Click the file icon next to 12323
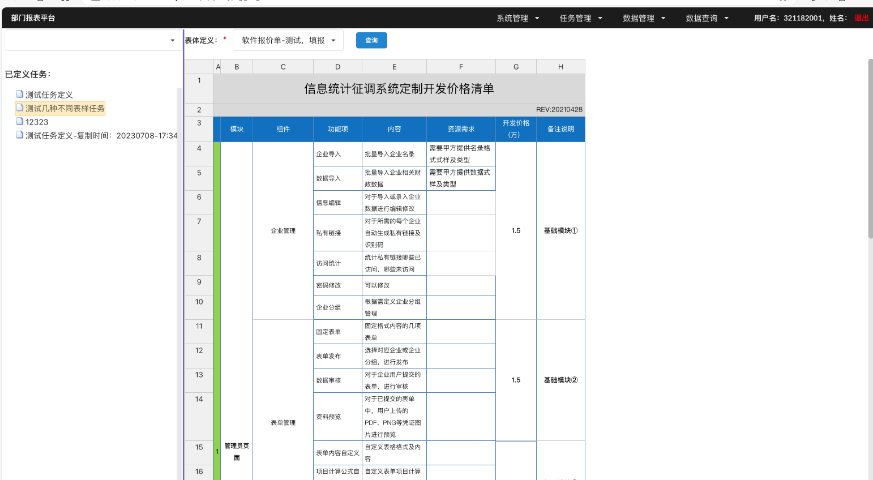The width and height of the screenshot is (873, 480). pyautogui.click(x=19, y=121)
